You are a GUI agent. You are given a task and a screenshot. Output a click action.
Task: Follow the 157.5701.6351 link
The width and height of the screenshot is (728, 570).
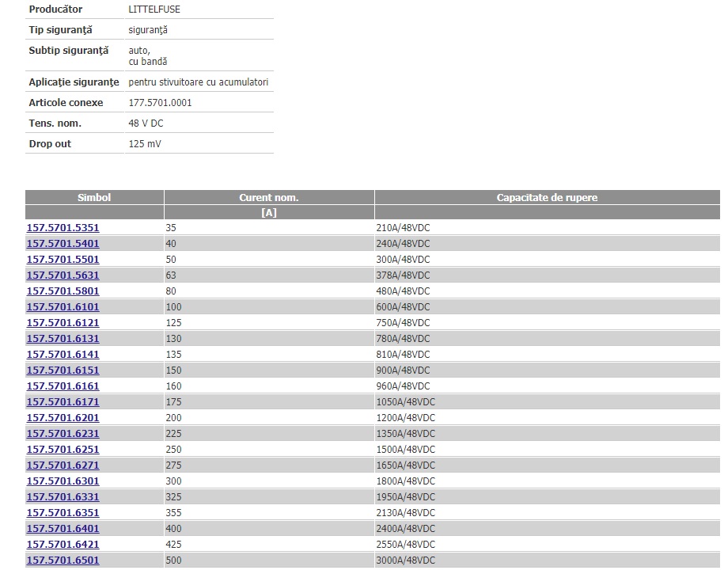63,513
